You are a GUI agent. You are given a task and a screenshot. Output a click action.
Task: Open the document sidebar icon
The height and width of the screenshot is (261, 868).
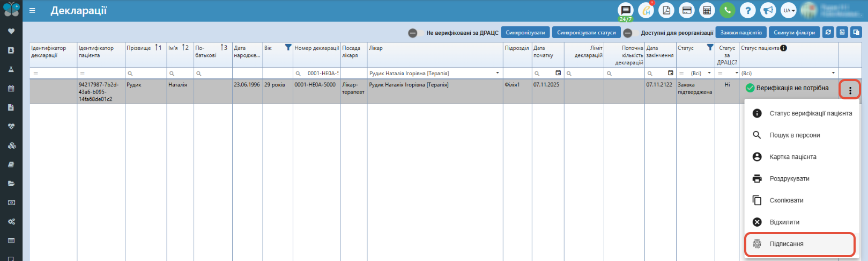coord(11,107)
